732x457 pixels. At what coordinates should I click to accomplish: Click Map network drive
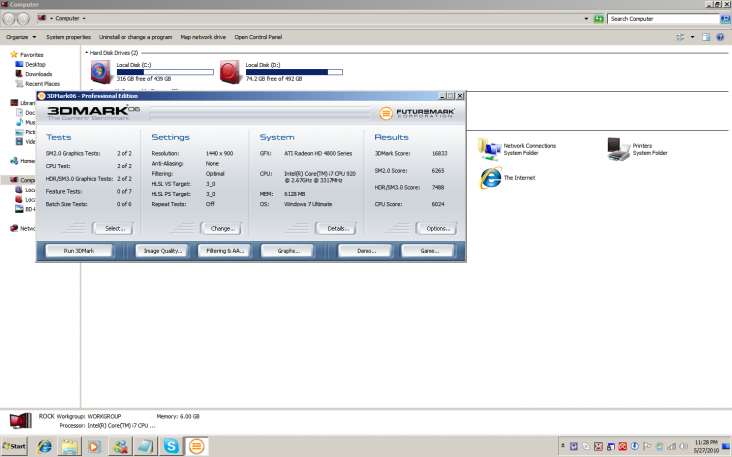click(x=203, y=37)
